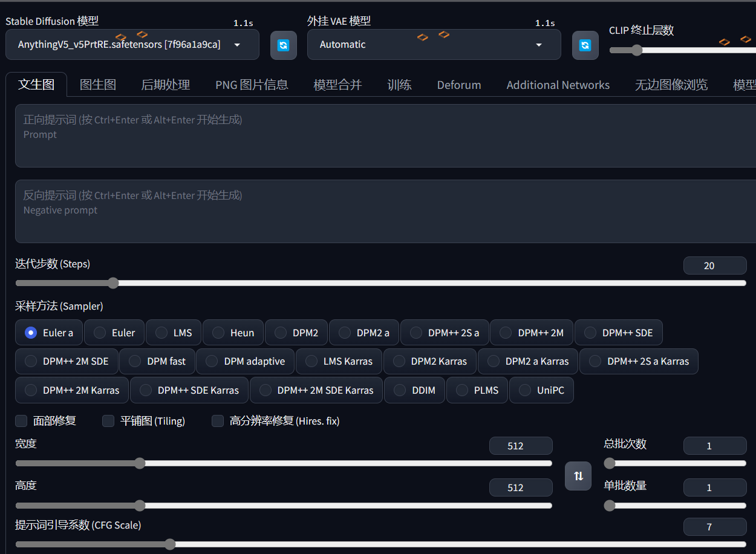Click the 迭代步数 (Steps) slider handle

(113, 283)
